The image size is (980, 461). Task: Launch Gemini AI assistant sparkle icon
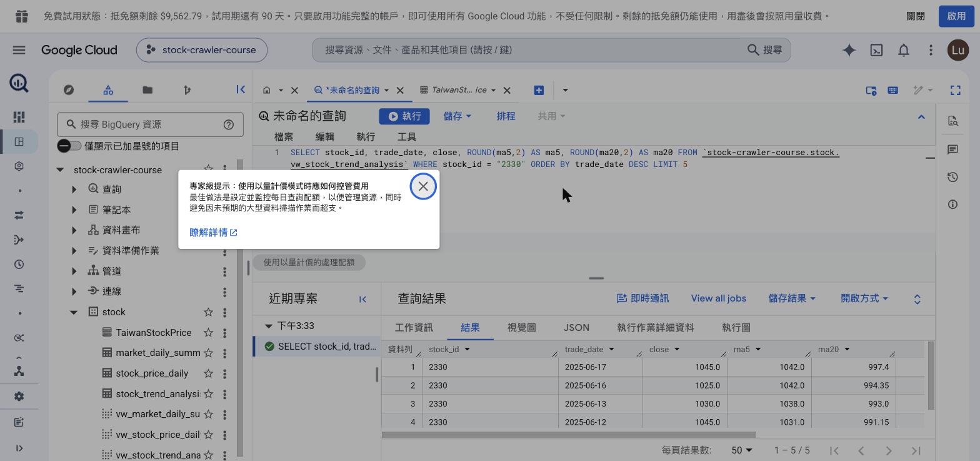click(849, 50)
